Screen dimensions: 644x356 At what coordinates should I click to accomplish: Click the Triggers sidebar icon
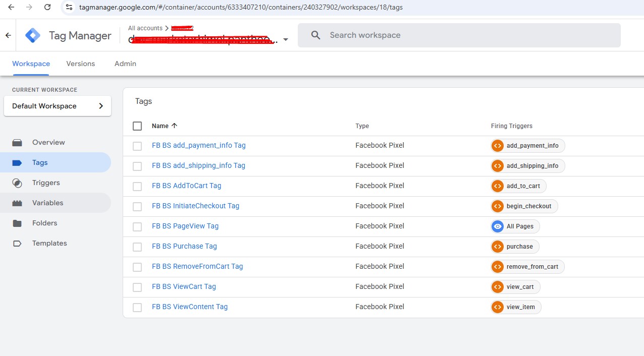(x=17, y=183)
